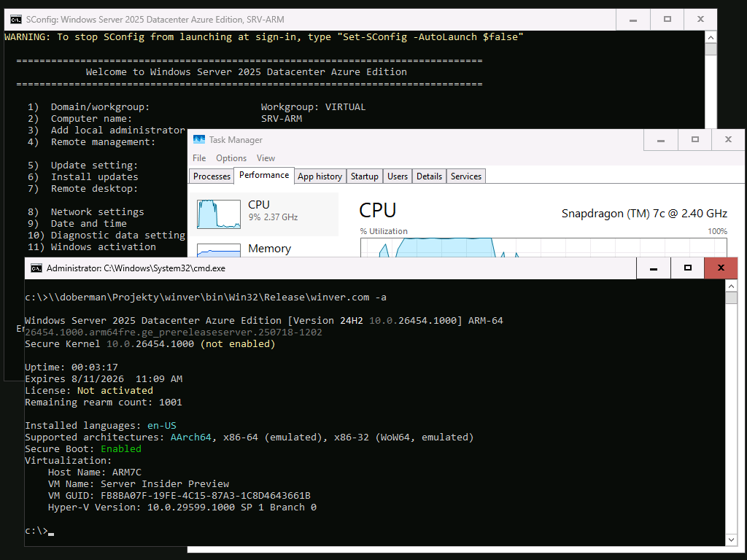Click the '% Utilization' label

pyautogui.click(x=384, y=231)
